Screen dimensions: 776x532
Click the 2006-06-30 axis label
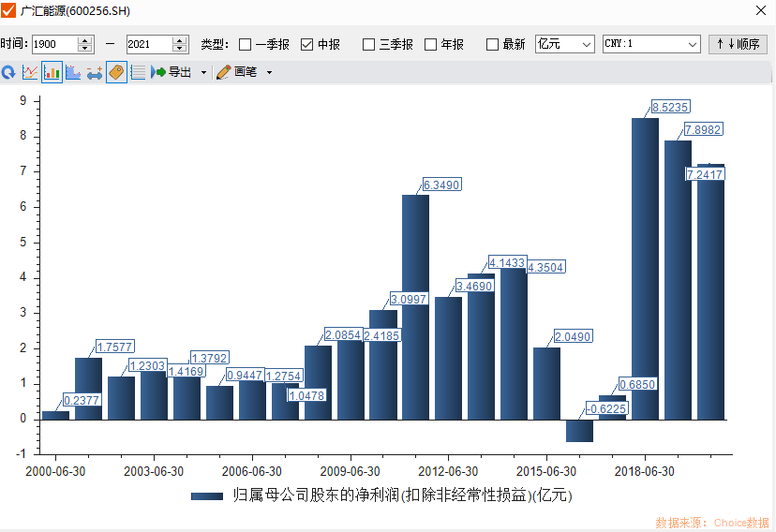click(x=252, y=471)
